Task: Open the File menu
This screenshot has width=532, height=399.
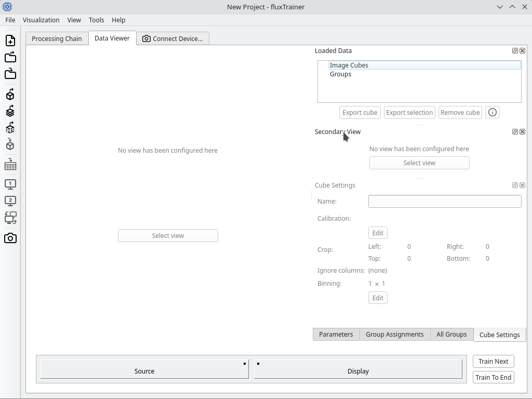Action: (x=10, y=20)
